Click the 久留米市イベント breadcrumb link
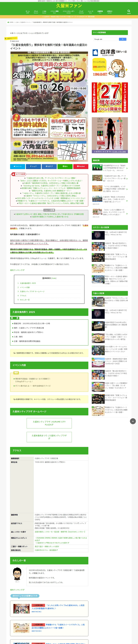Screen dimensions: 138x644 [x=25, y=22]
